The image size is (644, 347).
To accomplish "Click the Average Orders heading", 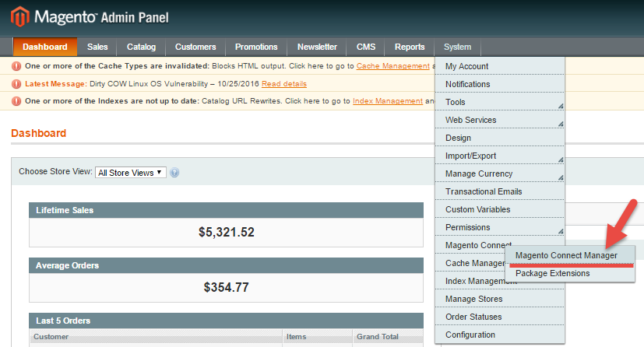I will pyautogui.click(x=67, y=265).
